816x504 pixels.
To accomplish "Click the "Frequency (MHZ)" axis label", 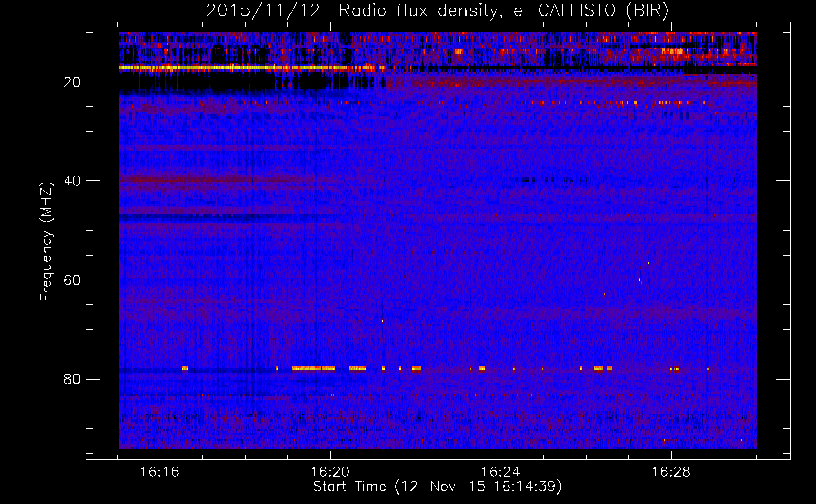I will 46,242.
